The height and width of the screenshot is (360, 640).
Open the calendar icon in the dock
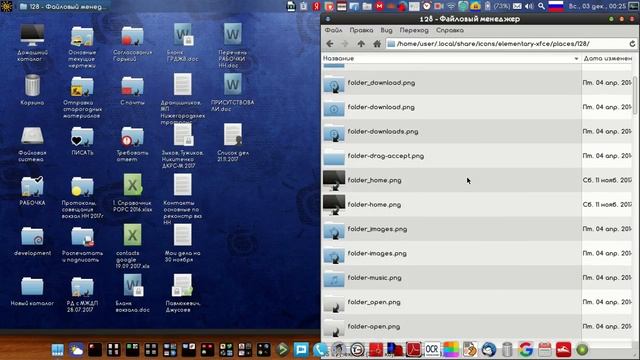pyautogui.click(x=545, y=350)
